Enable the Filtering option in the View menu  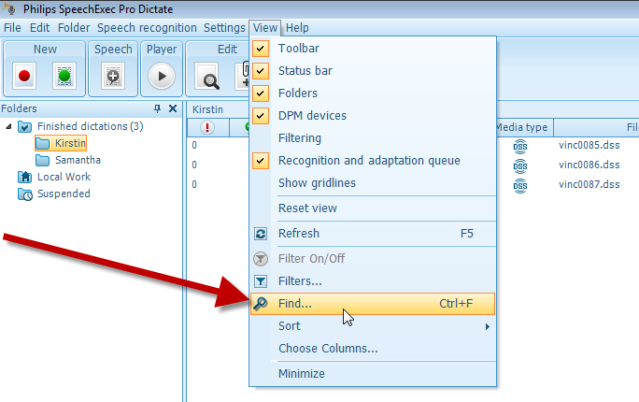click(x=300, y=138)
